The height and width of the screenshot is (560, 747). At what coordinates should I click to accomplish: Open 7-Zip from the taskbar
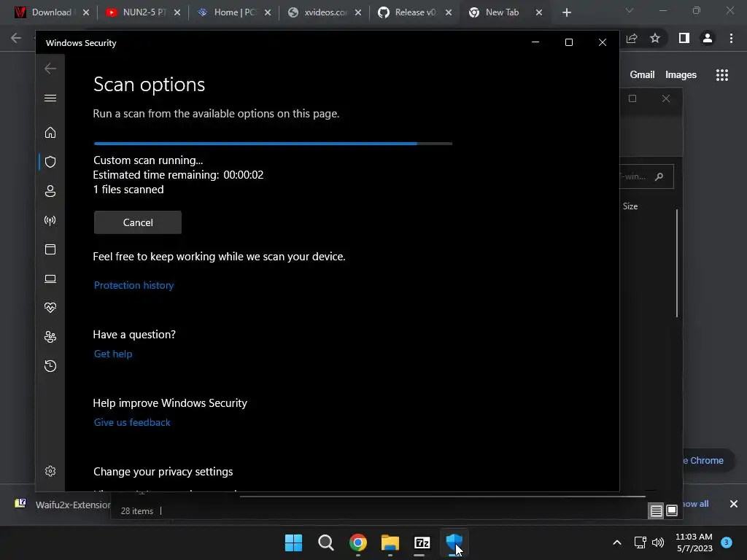(x=422, y=542)
